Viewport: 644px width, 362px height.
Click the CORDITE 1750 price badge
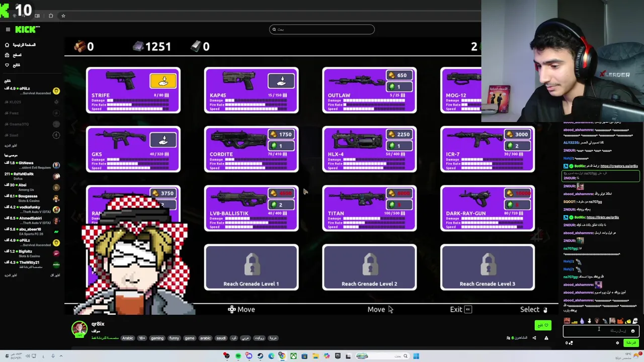[281, 134]
